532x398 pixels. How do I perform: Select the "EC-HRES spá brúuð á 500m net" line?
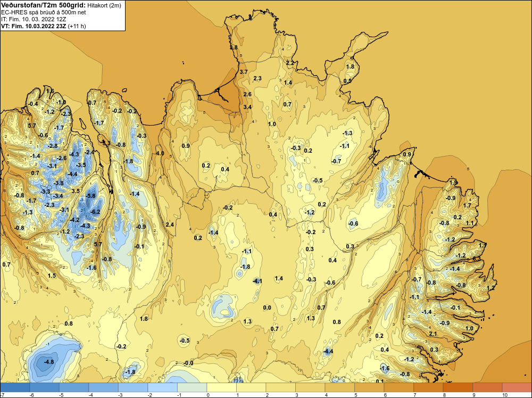(44, 12)
